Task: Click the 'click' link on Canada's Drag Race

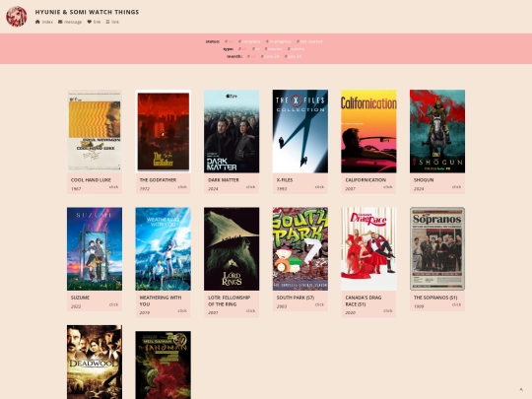Action: point(388,310)
